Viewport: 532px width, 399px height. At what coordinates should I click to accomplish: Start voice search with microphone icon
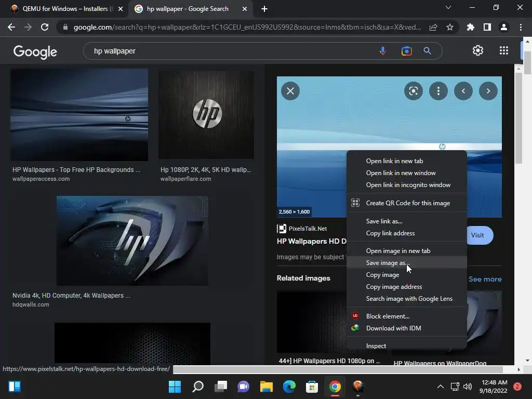(x=383, y=51)
